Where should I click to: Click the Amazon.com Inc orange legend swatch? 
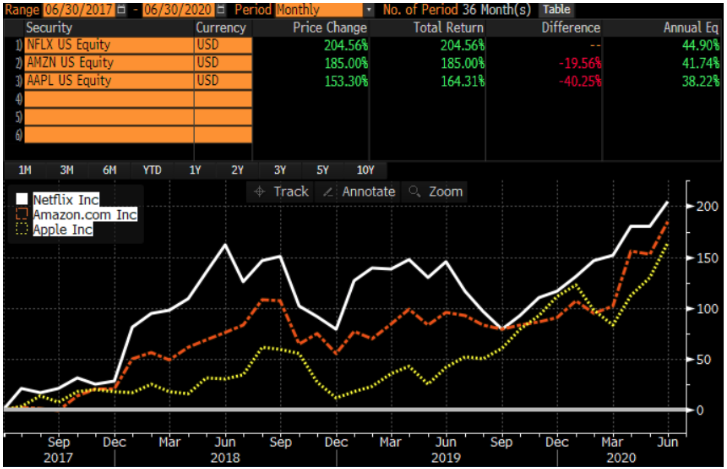[x=22, y=214]
